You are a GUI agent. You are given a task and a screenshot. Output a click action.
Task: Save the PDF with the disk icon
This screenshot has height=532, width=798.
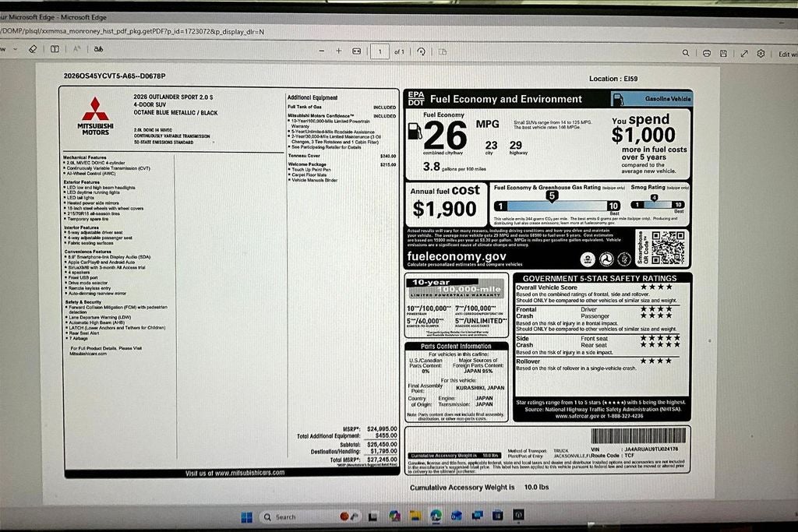[723, 53]
